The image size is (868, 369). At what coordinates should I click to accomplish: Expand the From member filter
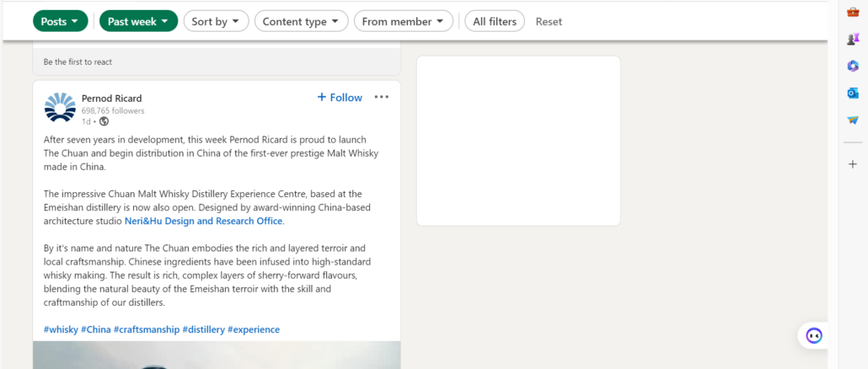pos(403,21)
